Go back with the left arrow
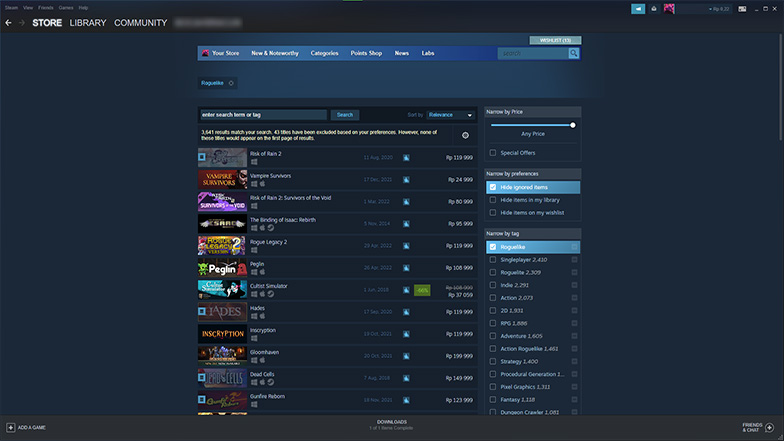This screenshot has width=784, height=441. tap(8, 23)
